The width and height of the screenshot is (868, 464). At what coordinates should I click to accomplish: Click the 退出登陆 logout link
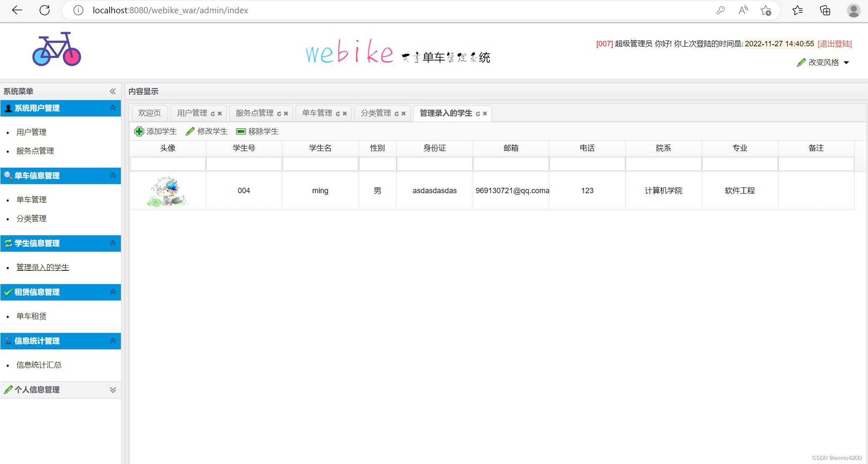coord(834,44)
